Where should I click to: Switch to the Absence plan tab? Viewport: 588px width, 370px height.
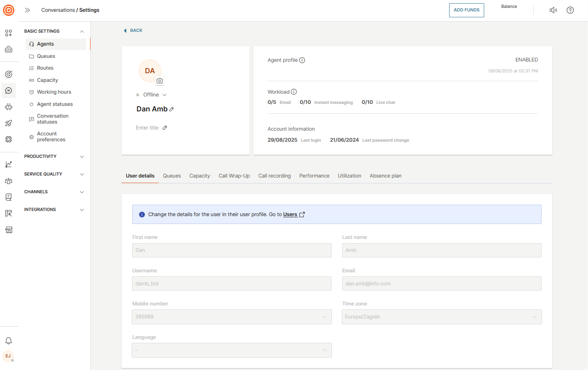point(385,176)
